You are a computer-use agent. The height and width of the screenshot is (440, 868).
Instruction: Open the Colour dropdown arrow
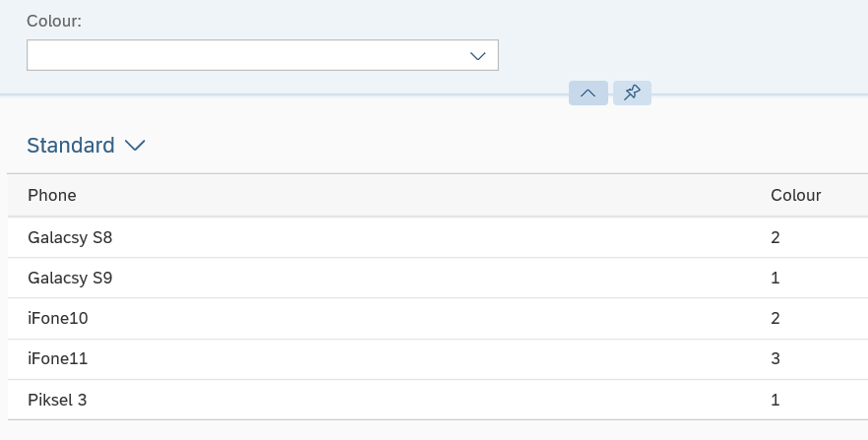[x=477, y=55]
